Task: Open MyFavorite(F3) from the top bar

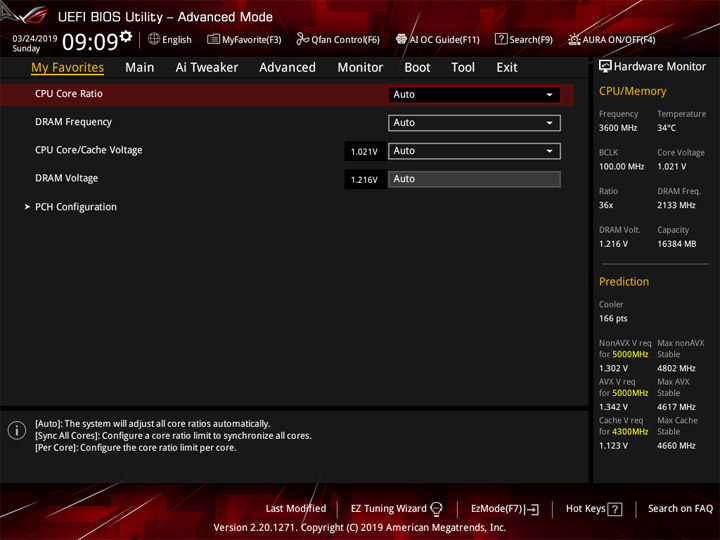Action: (244, 39)
